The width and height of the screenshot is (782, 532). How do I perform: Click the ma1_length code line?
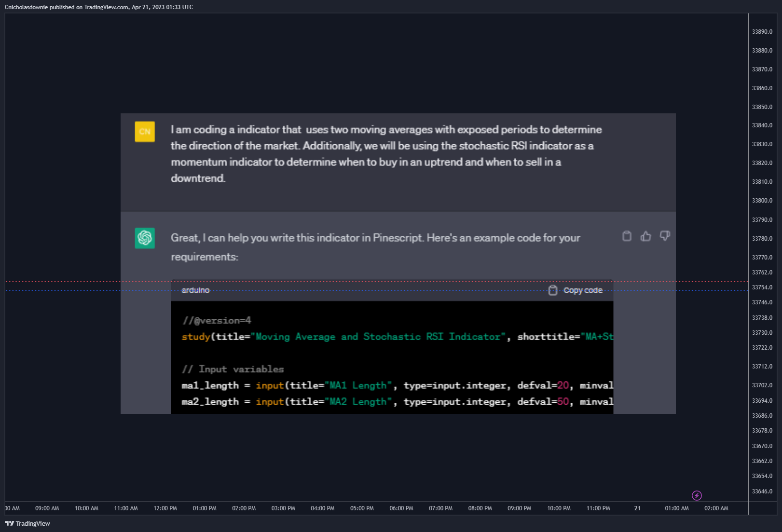(x=397, y=385)
